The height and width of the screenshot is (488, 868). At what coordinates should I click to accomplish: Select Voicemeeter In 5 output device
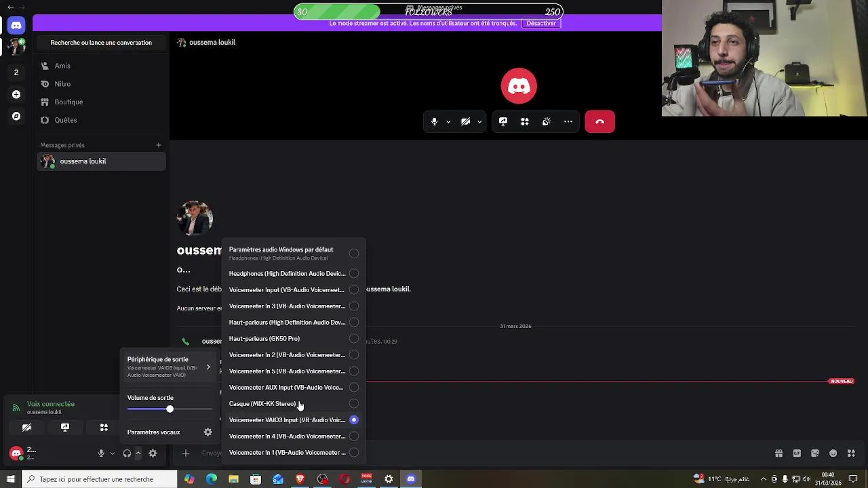294,371
